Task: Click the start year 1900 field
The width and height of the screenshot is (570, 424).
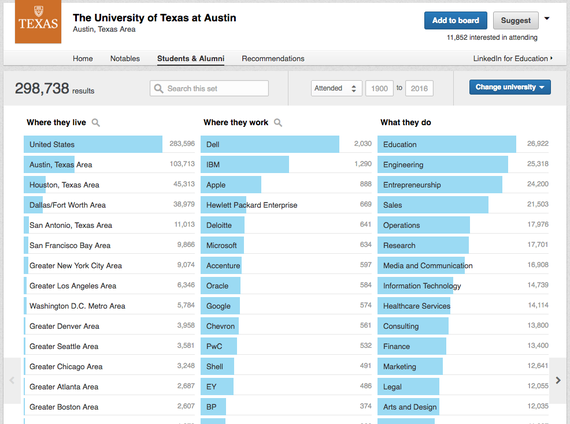Action: [x=379, y=88]
